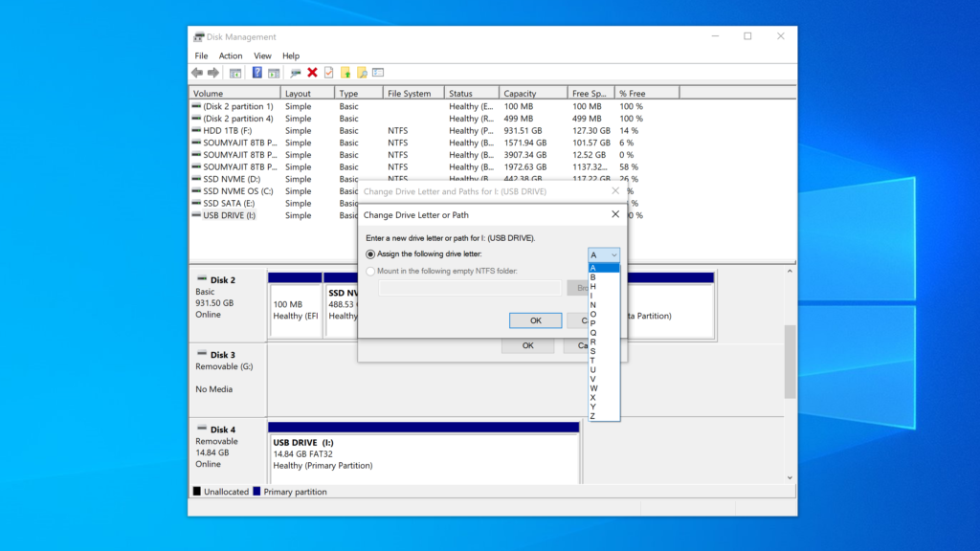Click the scroll up arrow in disk pane
The width and height of the screenshot is (980, 551).
(x=790, y=272)
